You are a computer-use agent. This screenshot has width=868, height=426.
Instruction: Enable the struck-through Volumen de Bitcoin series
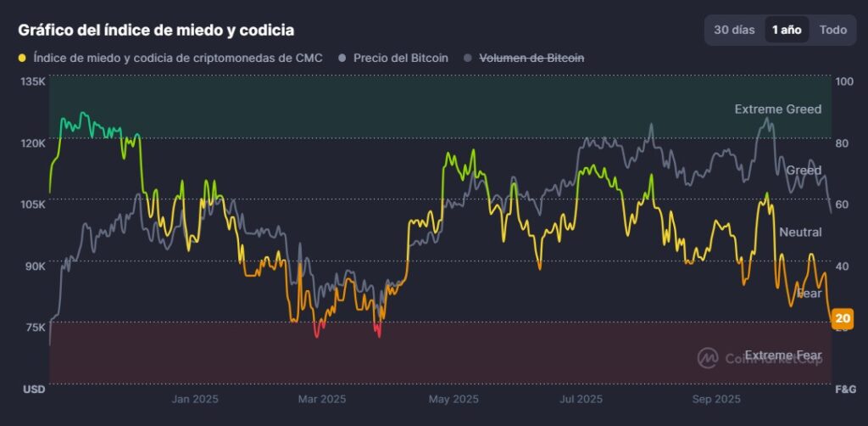(531, 58)
